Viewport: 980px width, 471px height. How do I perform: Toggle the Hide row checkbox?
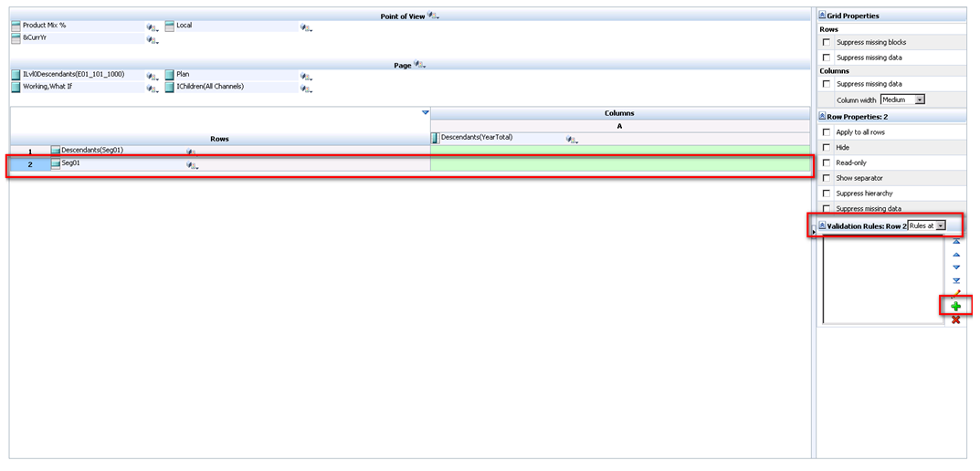827,147
